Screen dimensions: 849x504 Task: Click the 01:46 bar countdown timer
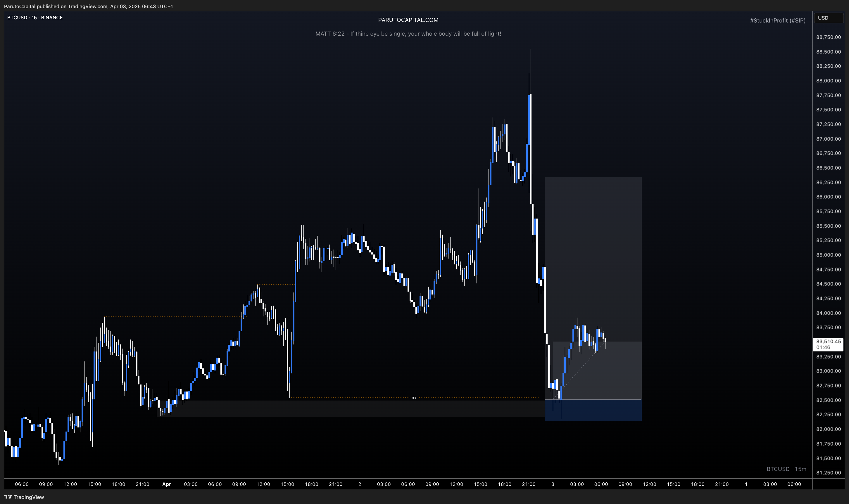(823, 347)
